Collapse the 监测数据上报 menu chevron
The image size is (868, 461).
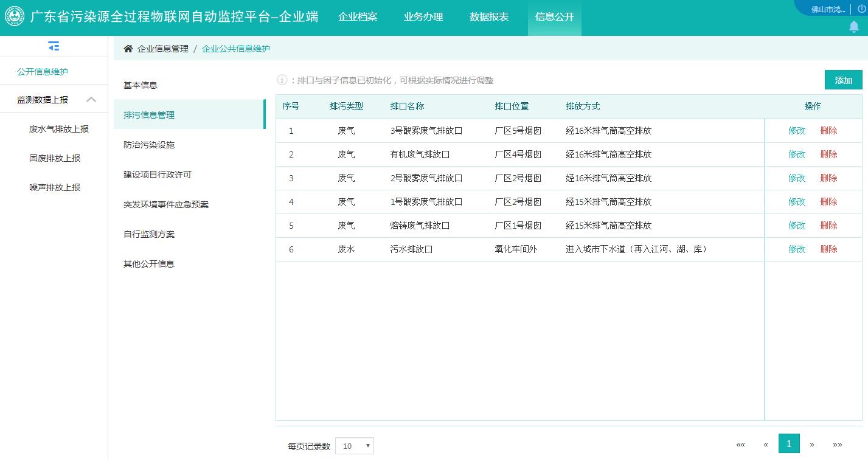point(91,100)
